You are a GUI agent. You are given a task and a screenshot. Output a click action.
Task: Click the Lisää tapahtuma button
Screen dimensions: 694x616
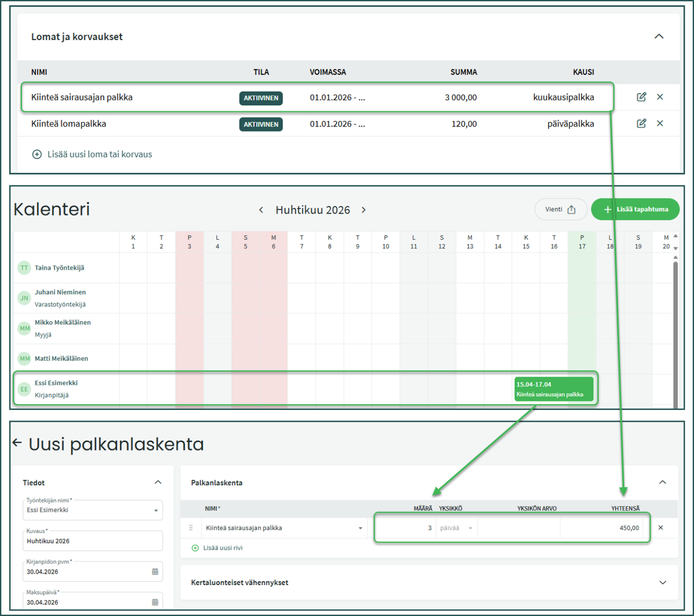[x=635, y=210]
